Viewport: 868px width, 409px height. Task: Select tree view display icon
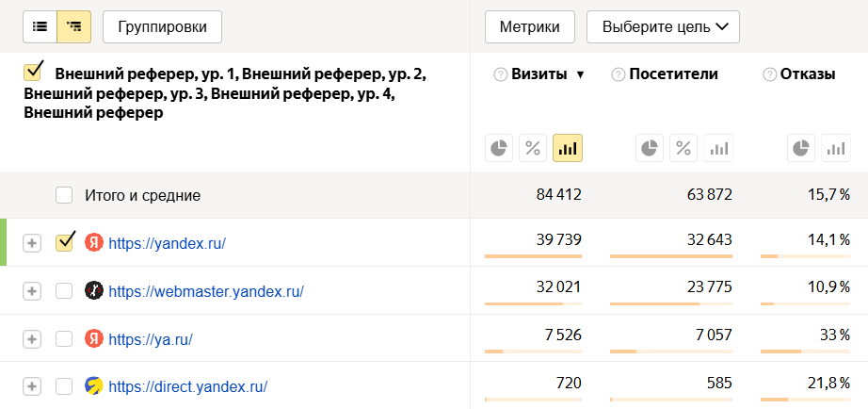click(74, 27)
